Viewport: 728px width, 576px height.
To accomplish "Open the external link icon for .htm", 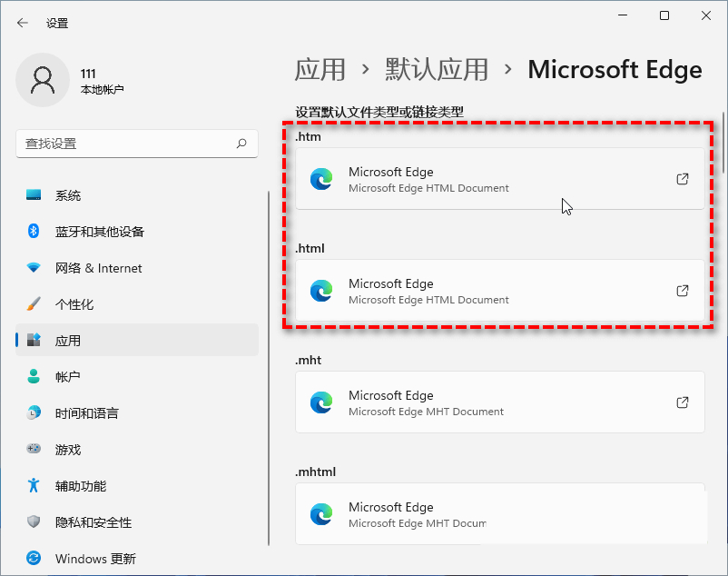I will [683, 179].
